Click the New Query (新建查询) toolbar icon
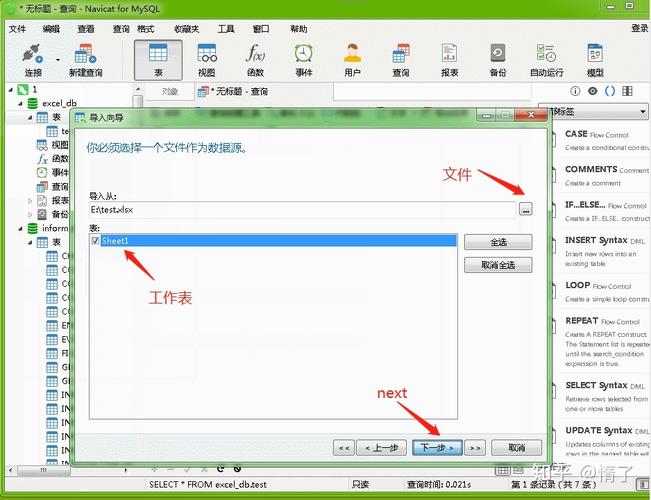This screenshot has height=500, width=651. tap(86, 61)
